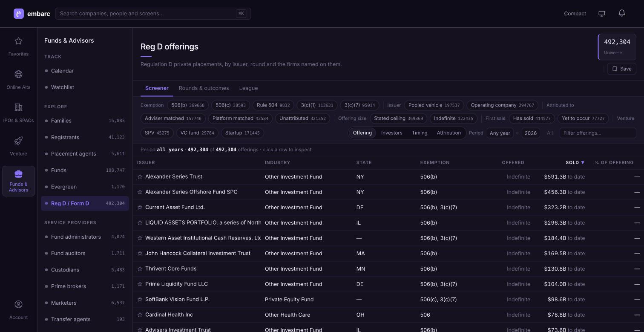Viewport: 644px width, 332px height.
Task: Click the embarc logo icon
Action: click(19, 14)
